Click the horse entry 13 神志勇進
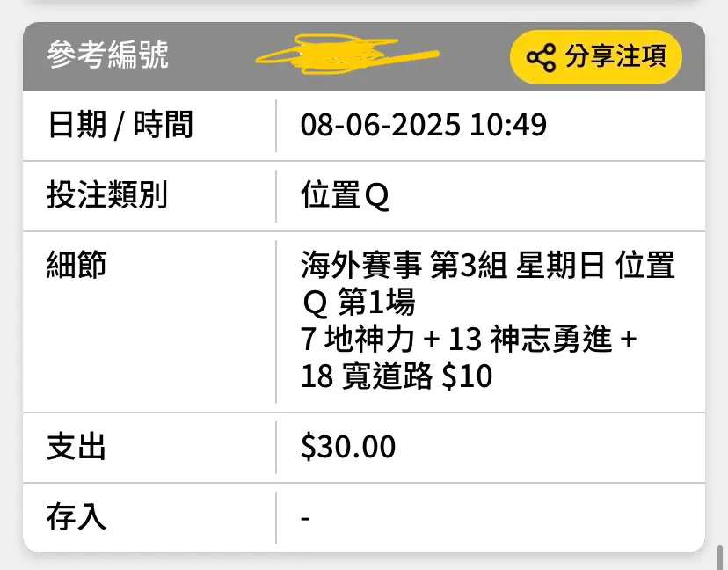Viewport: 728px width, 570px height. pyautogui.click(x=530, y=340)
